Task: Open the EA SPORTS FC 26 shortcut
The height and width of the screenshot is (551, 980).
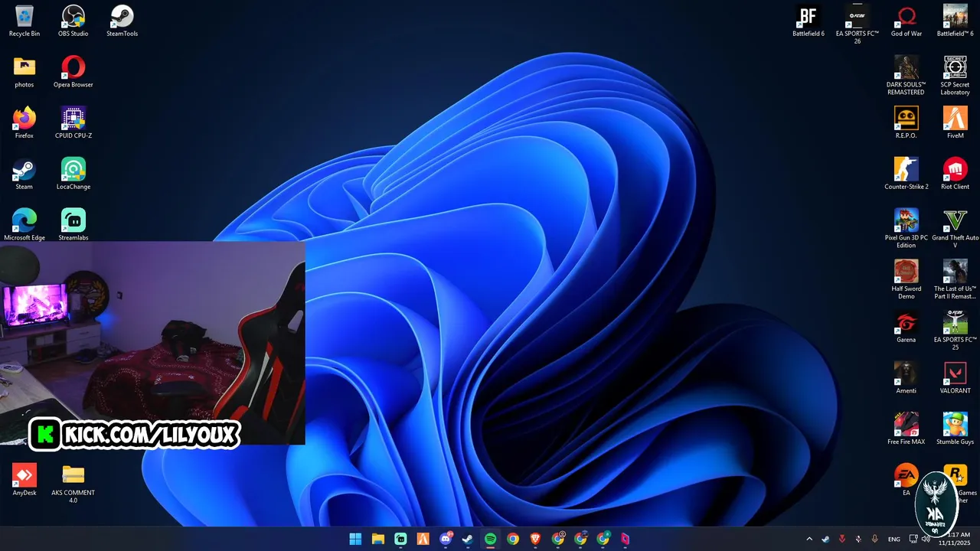Action: 857,24
